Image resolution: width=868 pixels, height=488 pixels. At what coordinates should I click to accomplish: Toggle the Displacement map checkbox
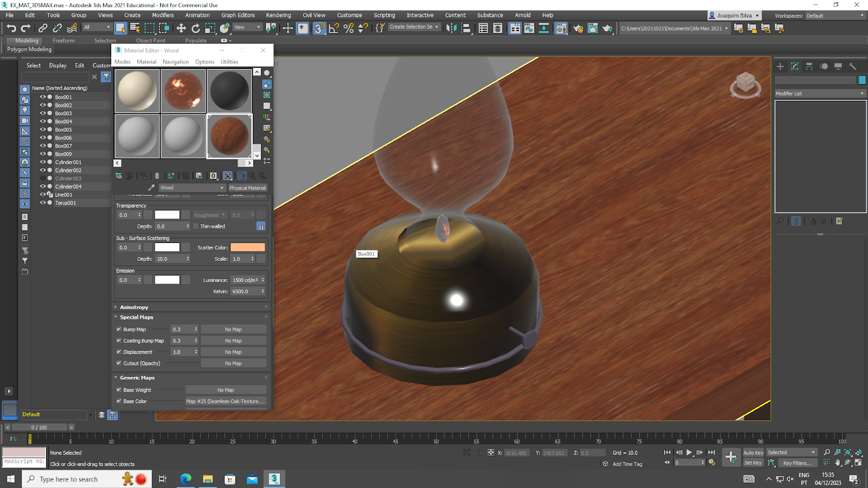(x=119, y=352)
